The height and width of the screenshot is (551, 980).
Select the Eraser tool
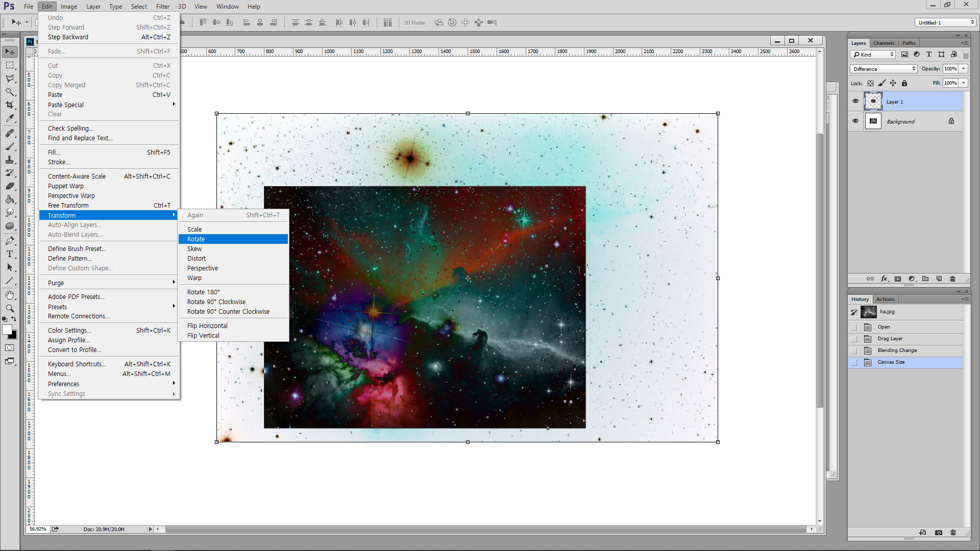(10, 186)
